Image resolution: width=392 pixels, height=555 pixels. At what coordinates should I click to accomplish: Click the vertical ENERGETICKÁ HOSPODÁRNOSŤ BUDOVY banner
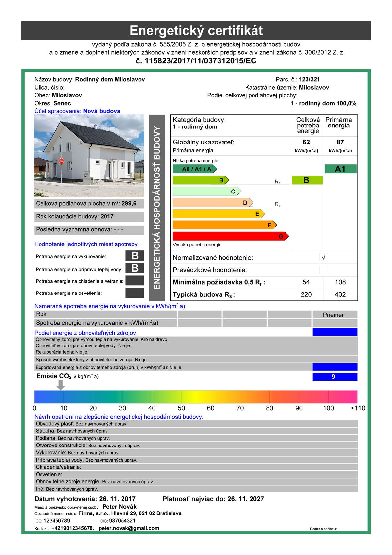coord(157,208)
